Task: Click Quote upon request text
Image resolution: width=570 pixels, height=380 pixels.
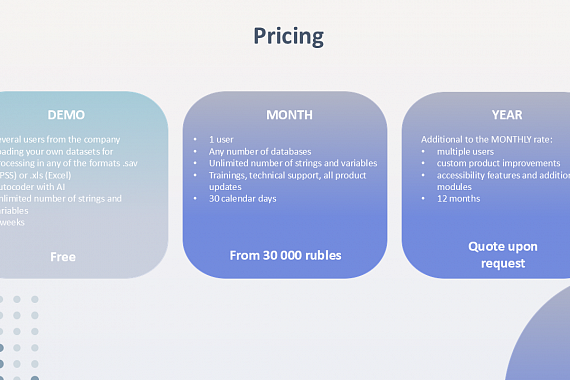Action: [x=503, y=255]
